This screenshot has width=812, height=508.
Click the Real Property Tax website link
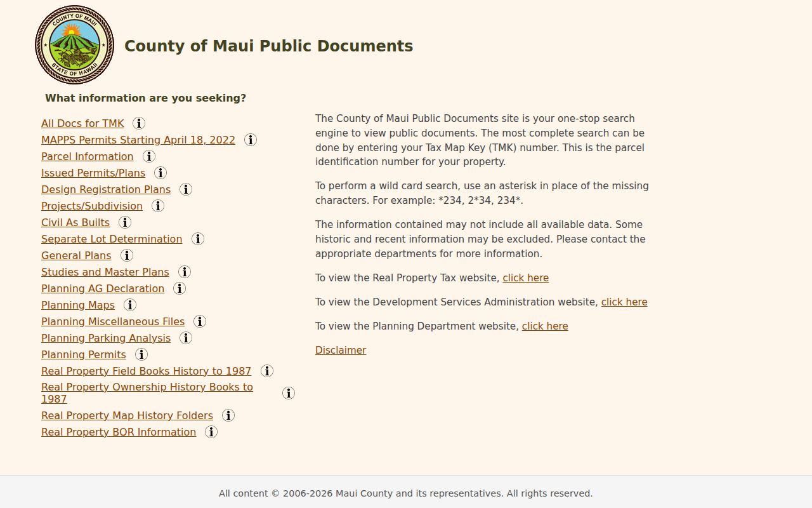coord(526,277)
